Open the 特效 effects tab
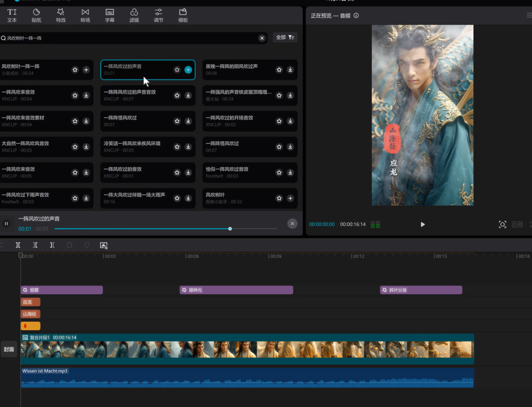Screen dimensions: 532x407 tap(61, 16)
